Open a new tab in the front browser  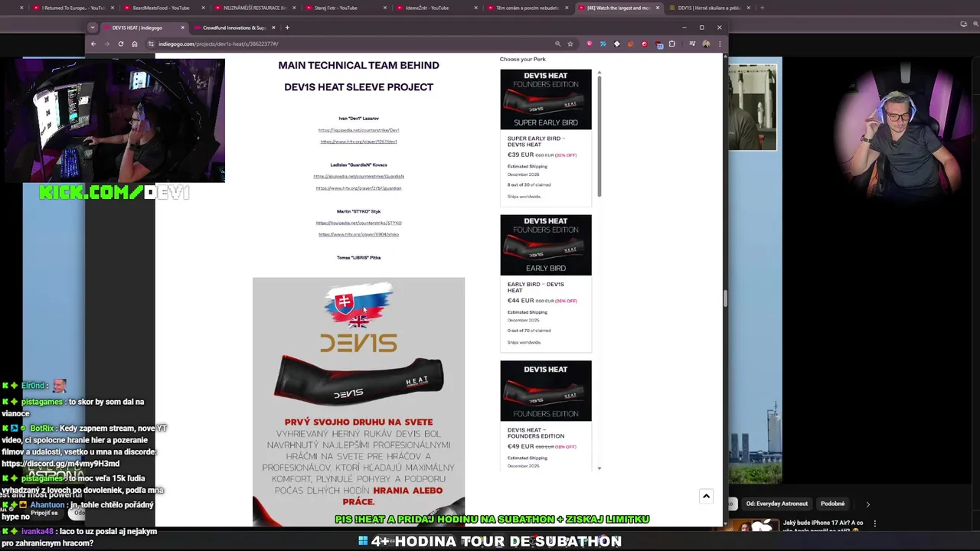(x=287, y=28)
